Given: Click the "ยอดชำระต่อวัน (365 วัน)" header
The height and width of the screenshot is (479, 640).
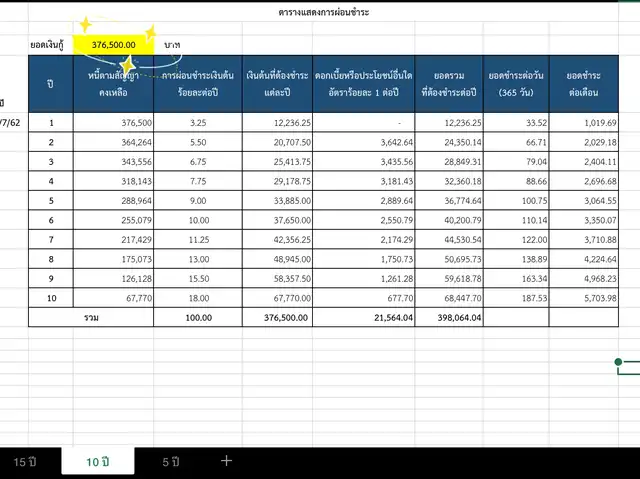Looking at the screenshot, I should 515,83.
